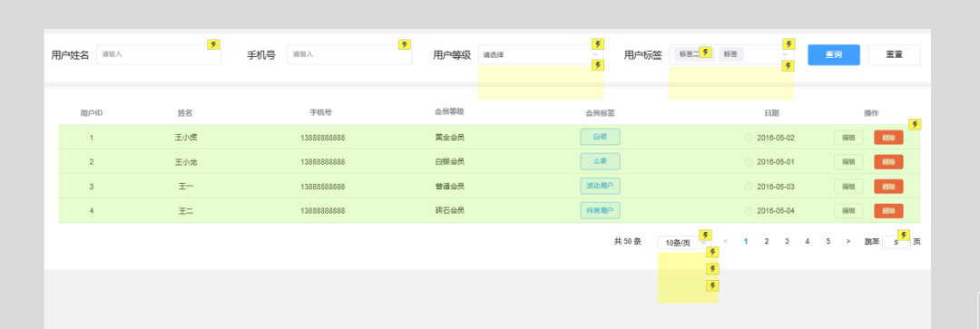Click the clock icon beside 2016-05-02
Screen dimensions: 980x329
[x=749, y=138]
